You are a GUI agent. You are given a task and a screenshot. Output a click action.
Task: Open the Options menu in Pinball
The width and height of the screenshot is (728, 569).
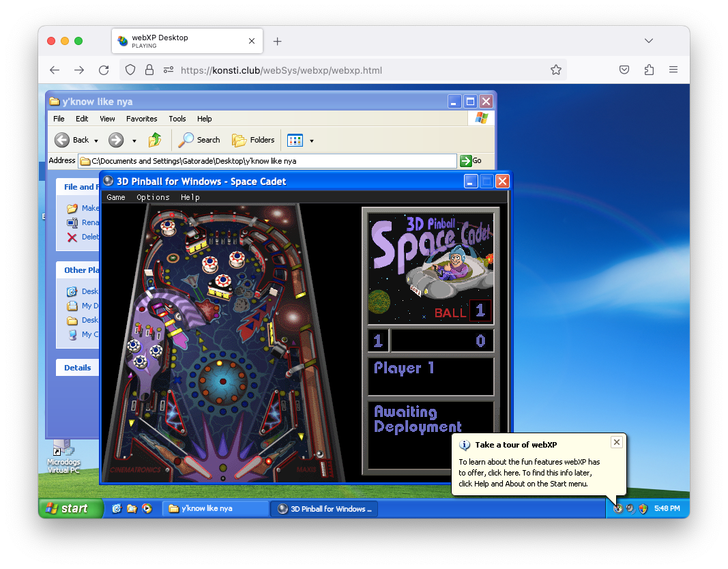(153, 197)
